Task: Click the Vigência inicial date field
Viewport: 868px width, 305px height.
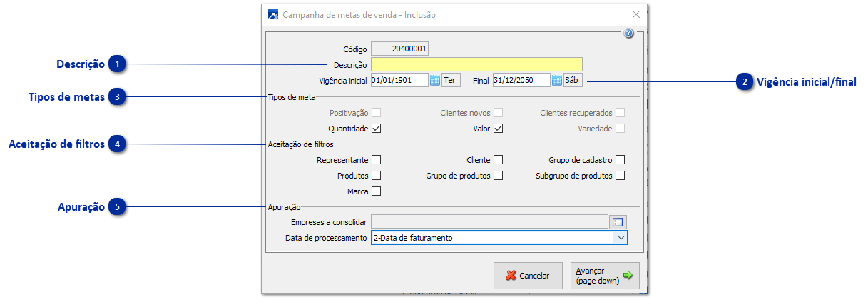Action: click(399, 81)
